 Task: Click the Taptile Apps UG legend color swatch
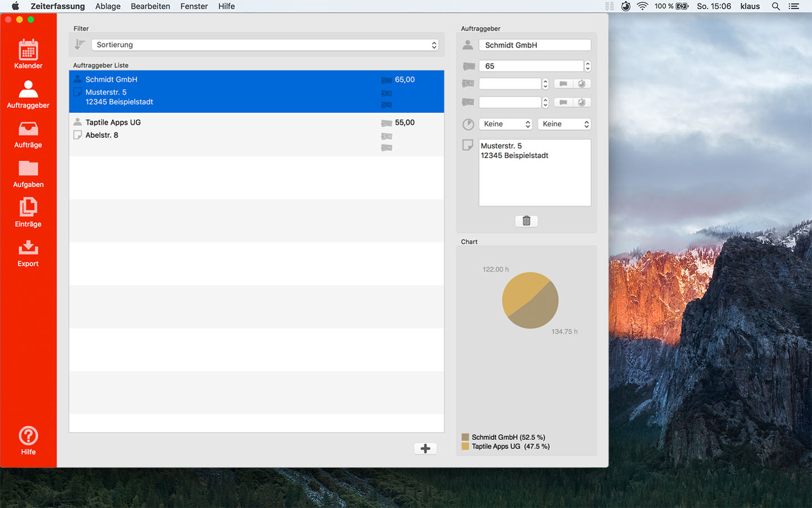click(465, 446)
